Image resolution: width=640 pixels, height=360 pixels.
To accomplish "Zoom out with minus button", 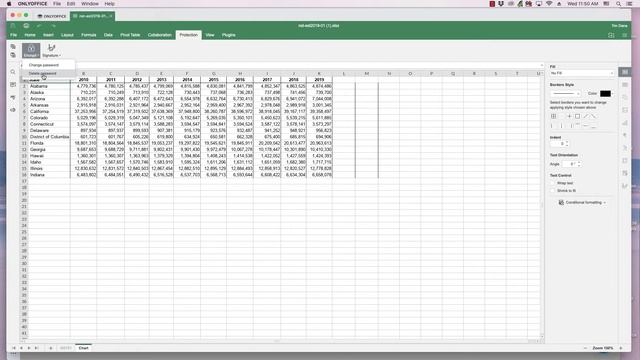I will point(585,348).
